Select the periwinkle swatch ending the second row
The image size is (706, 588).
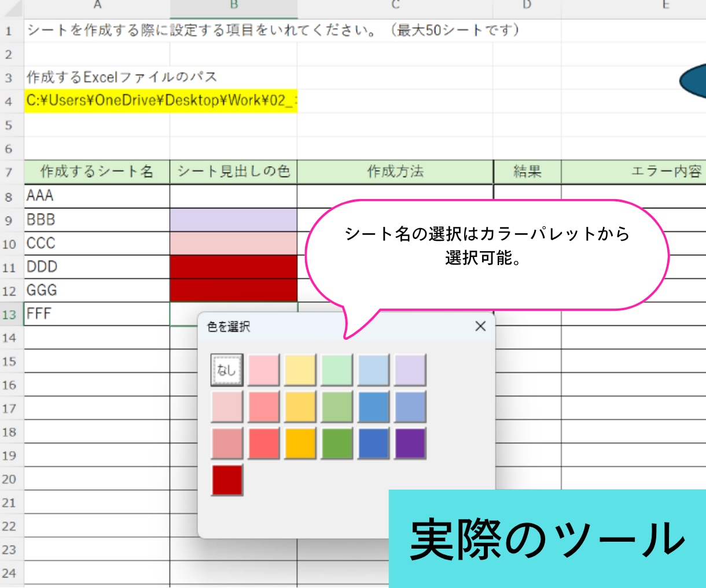click(x=410, y=407)
